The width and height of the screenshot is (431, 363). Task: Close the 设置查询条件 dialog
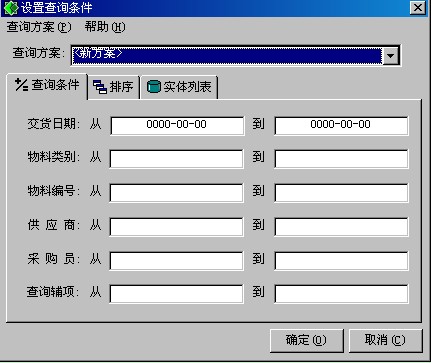(418, 8)
